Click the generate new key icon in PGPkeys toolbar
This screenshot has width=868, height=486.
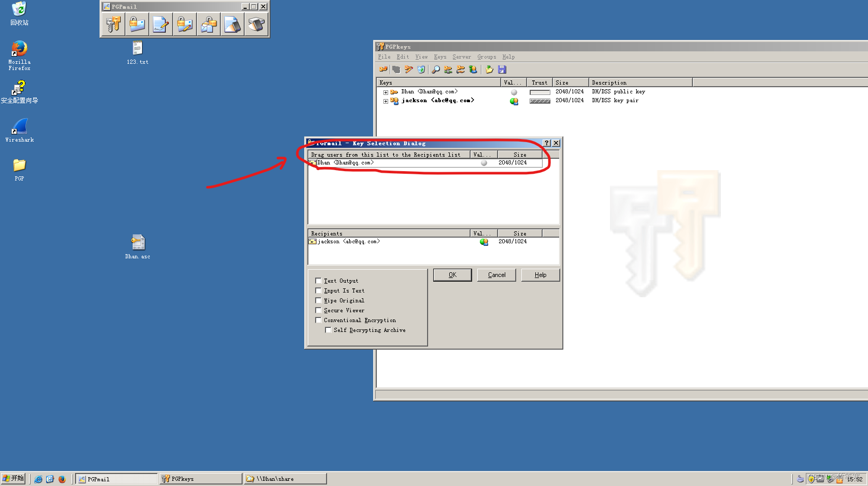(x=383, y=70)
